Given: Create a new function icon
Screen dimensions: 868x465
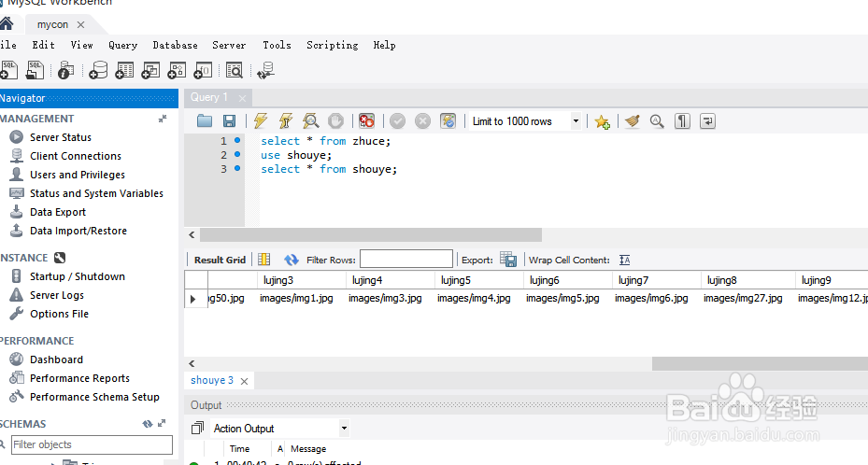Looking at the screenshot, I should [203, 70].
